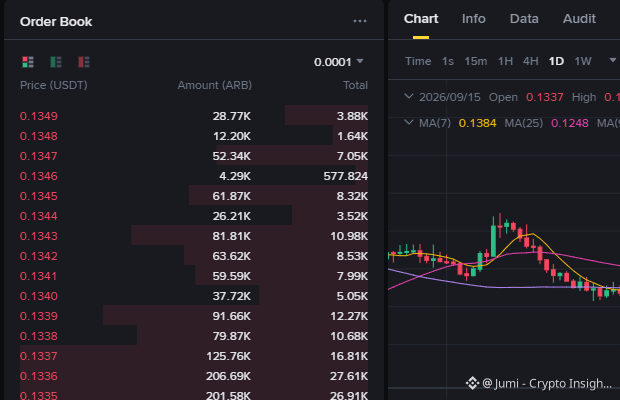Show buy orders only view icon
This screenshot has height=400, width=620.
tap(56, 62)
